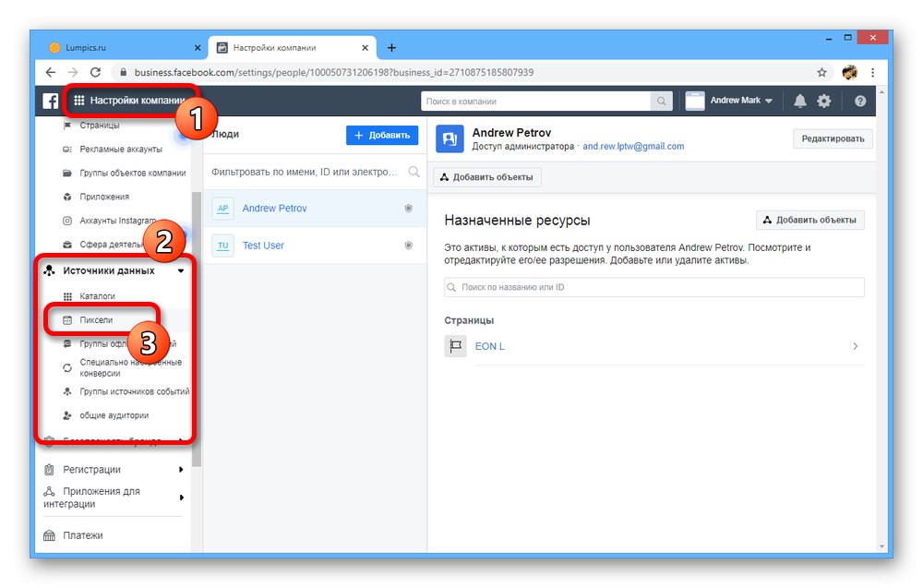Open the settings gear in the header
Image resolution: width=923 pixels, height=588 pixels.
(x=823, y=101)
